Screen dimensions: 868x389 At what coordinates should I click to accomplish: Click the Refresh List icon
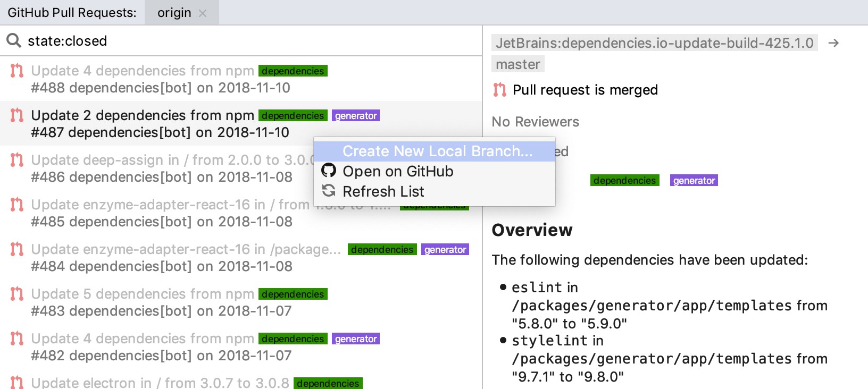coord(329,191)
